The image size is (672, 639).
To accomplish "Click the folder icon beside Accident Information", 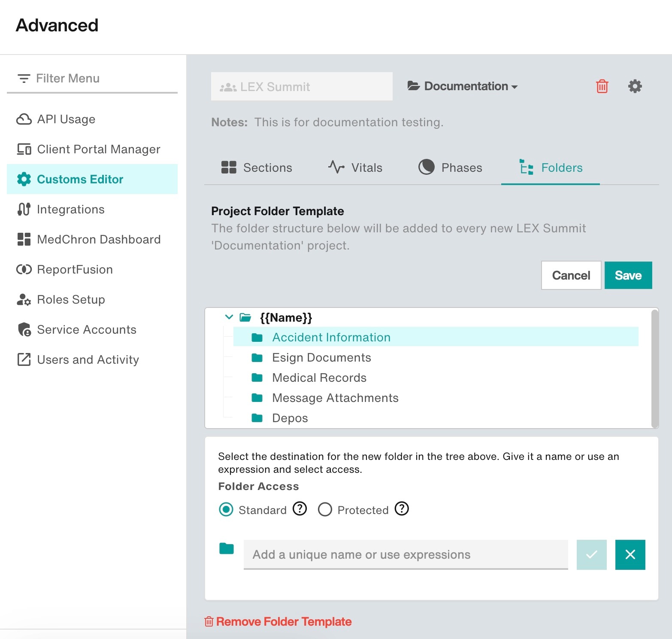I will (x=257, y=338).
